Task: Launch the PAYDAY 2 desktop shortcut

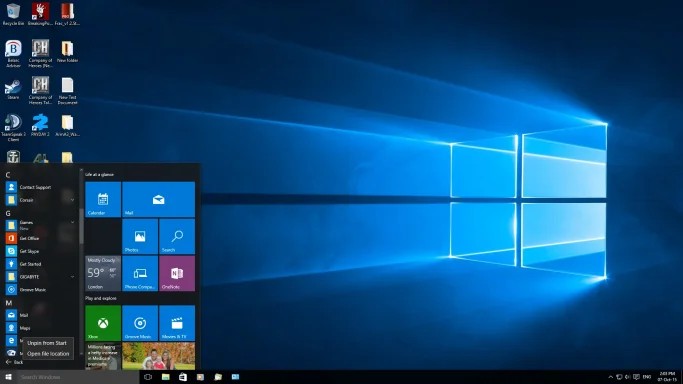Action: pos(40,125)
